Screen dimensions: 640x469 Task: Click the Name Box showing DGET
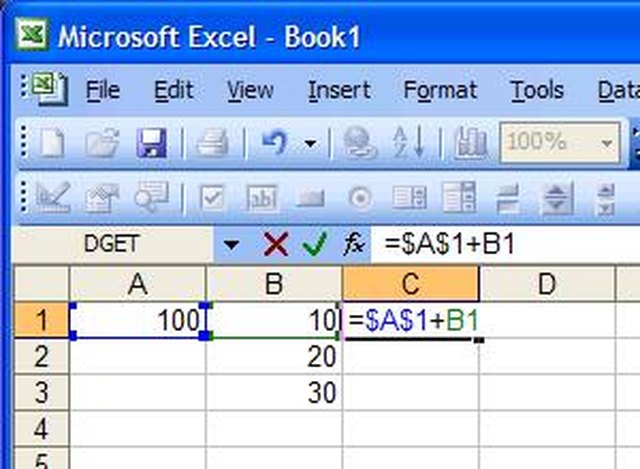(x=113, y=245)
